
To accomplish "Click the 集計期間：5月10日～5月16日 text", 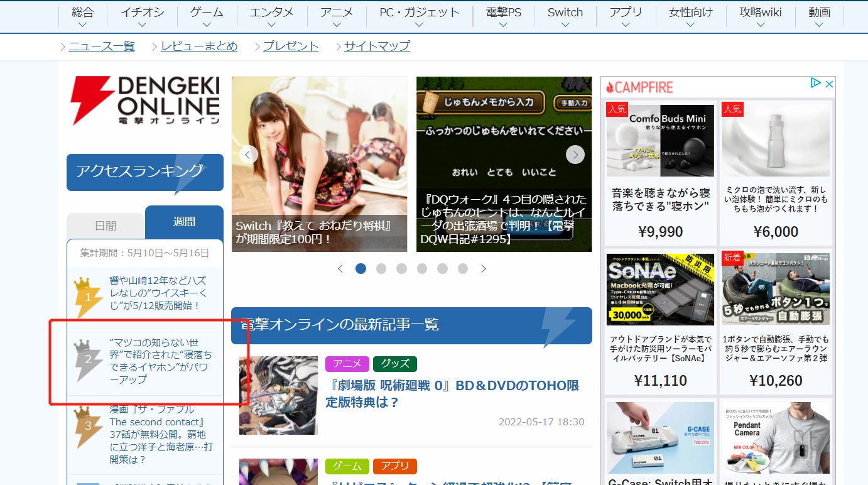I will pos(144,253).
